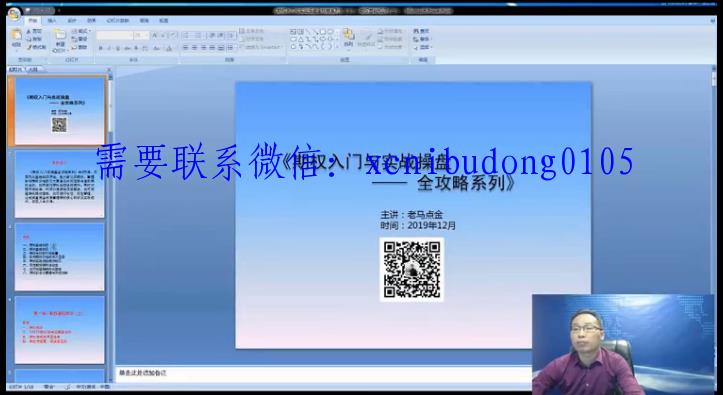This screenshot has height=395, width=723.
Task: Decrease the list indent level
Action: click(212, 35)
